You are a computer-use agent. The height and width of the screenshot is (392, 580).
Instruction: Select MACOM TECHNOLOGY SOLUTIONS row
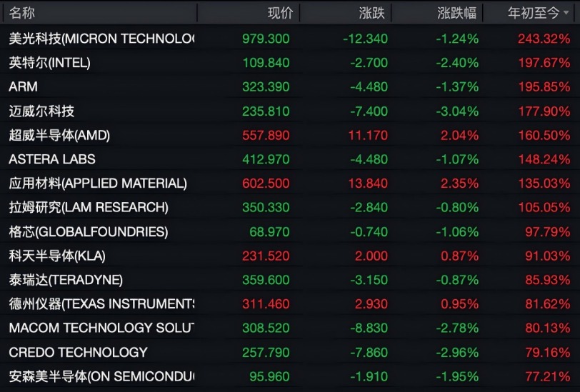click(290, 328)
